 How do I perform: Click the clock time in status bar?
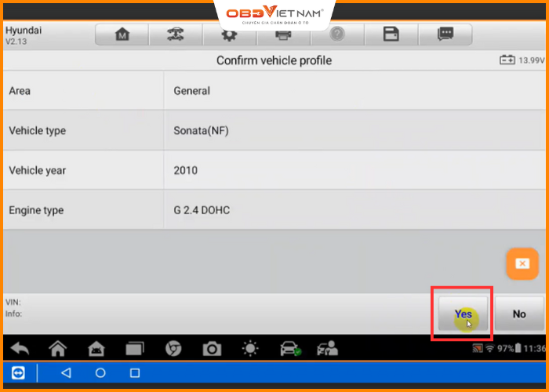coord(534,348)
